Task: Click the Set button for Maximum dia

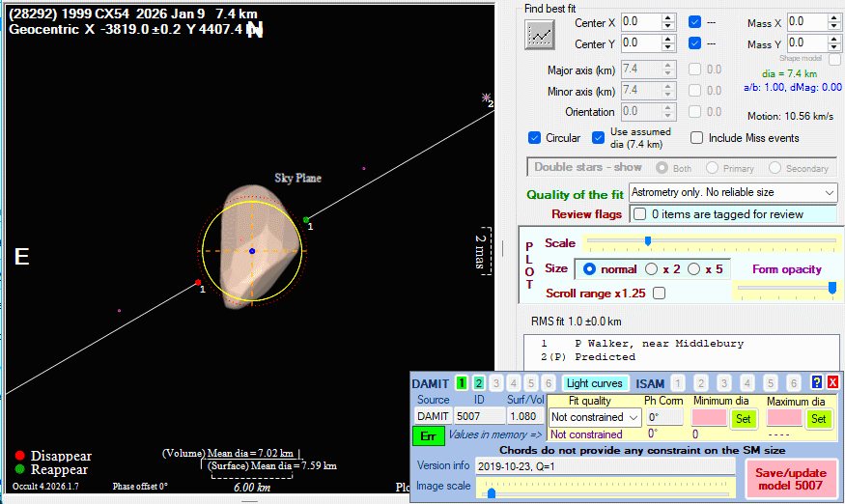Action: (818, 418)
